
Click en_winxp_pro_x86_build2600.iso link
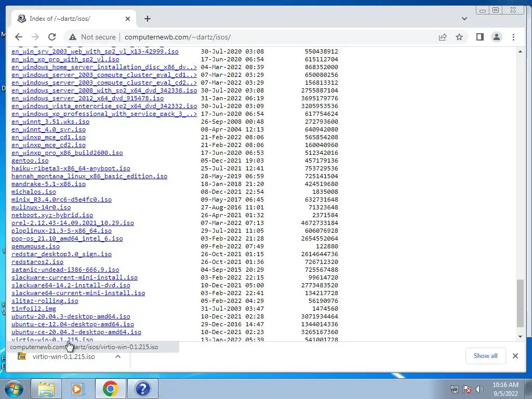click(x=67, y=153)
